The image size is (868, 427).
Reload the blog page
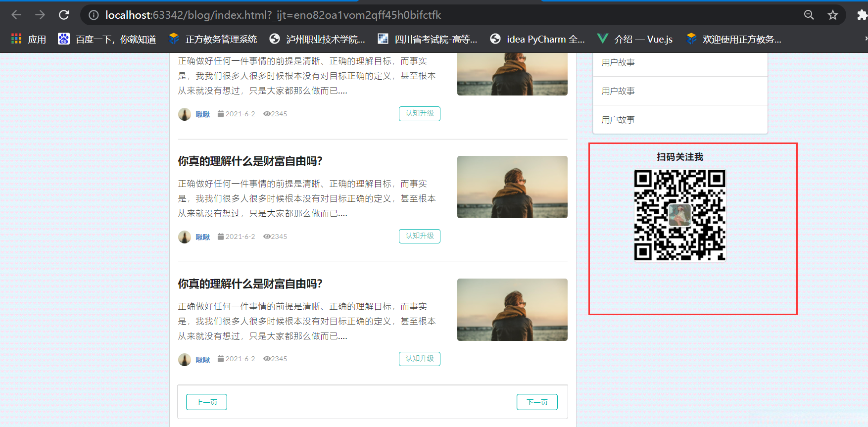coord(64,15)
